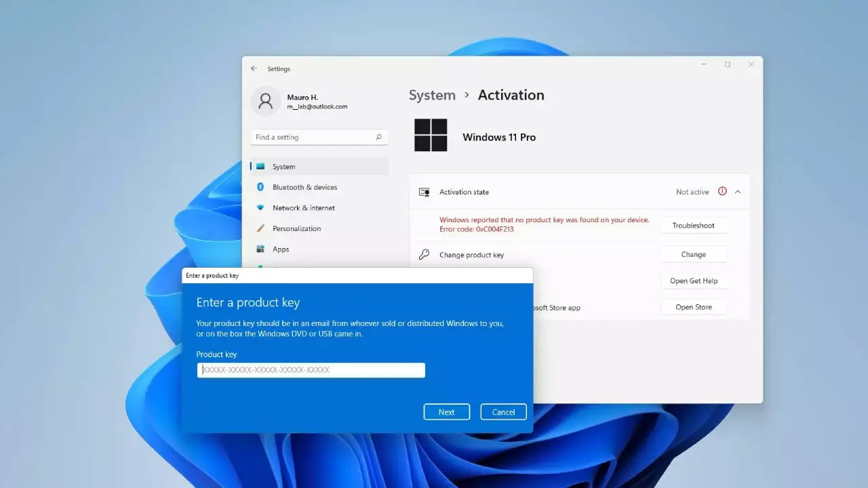868x488 pixels.
Task: Click the Apps icon in sidebar
Action: (260, 249)
